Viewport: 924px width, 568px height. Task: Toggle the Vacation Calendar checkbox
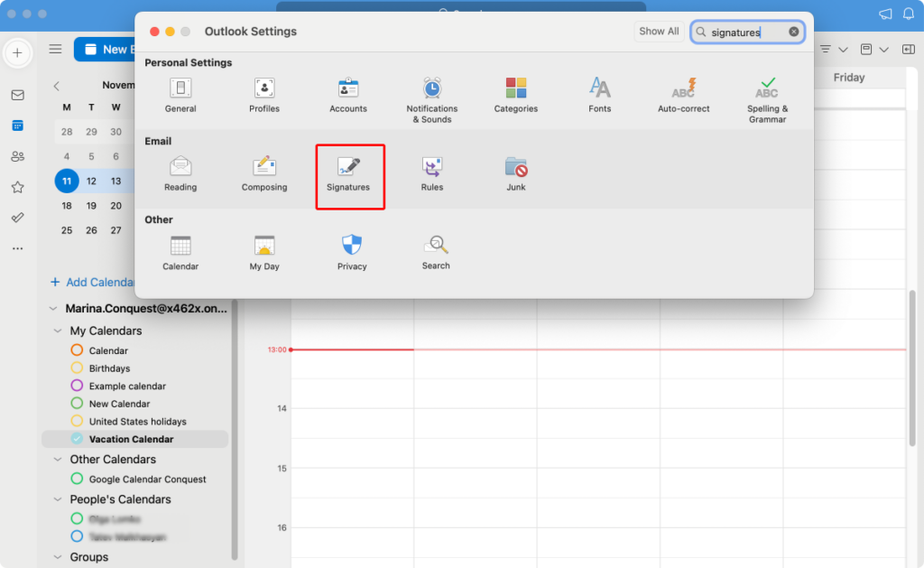77,439
